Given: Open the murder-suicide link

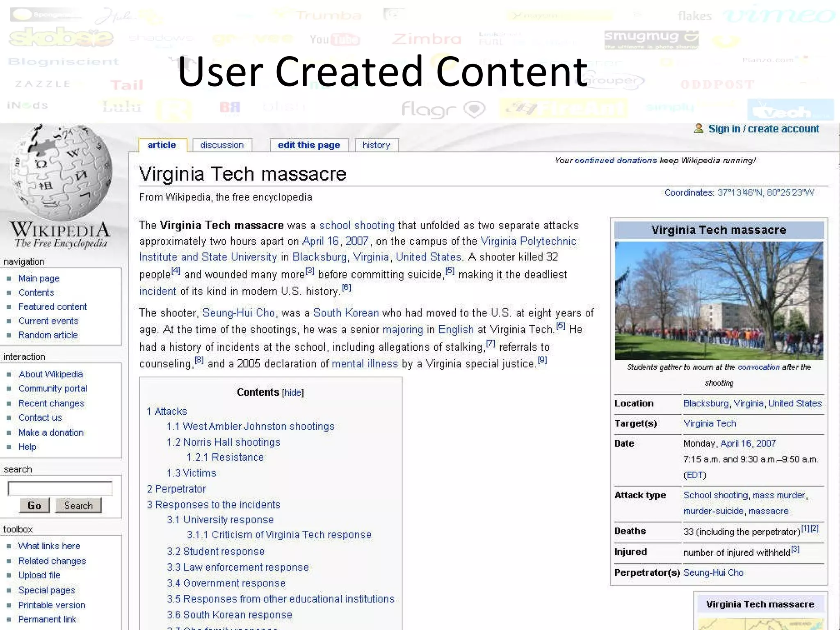Looking at the screenshot, I should click(x=713, y=511).
